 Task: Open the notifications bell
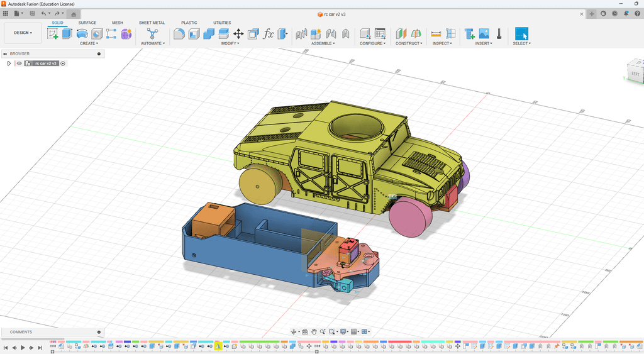[x=626, y=14]
